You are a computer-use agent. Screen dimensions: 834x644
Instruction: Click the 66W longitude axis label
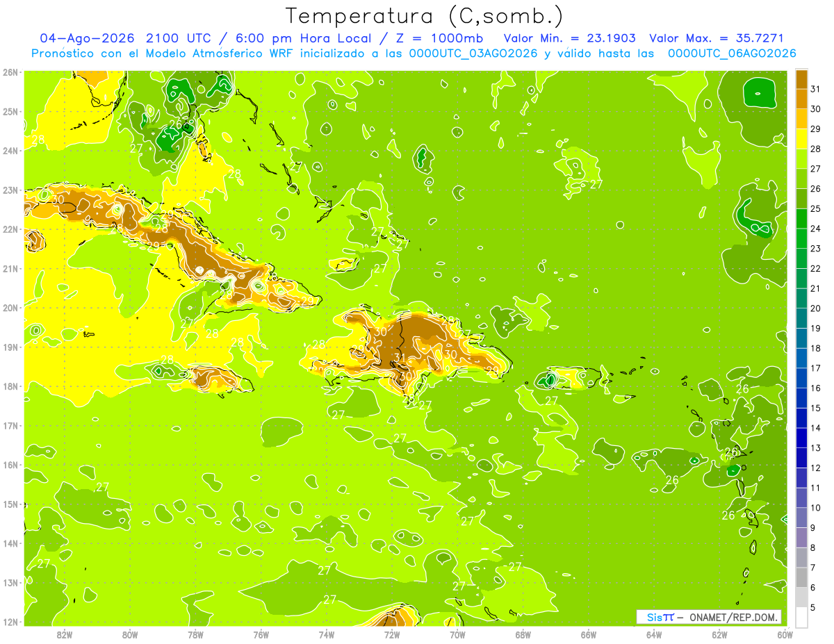pyautogui.click(x=589, y=634)
